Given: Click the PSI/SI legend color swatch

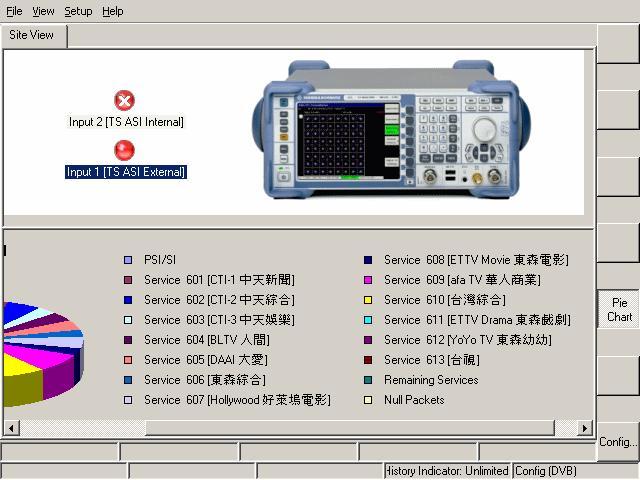Looking at the screenshot, I should click(128, 260).
